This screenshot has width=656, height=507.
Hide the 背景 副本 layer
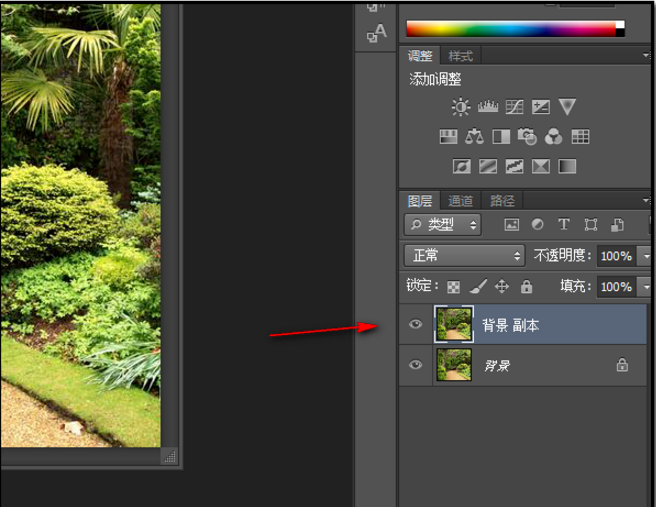(415, 324)
